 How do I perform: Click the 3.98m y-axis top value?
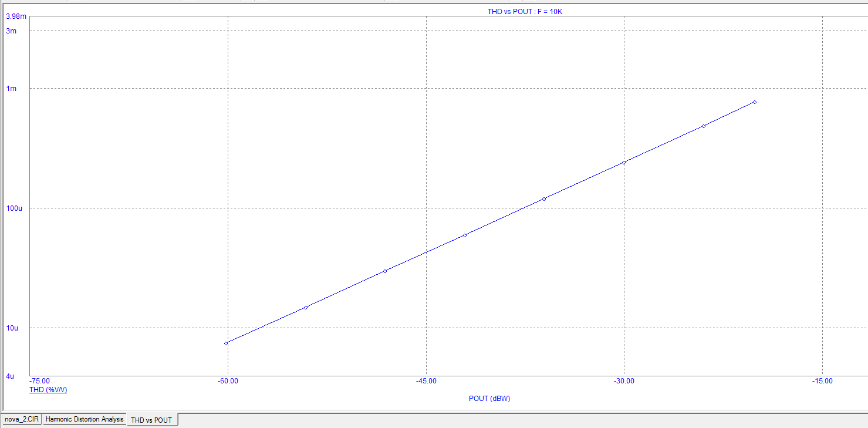[x=16, y=16]
